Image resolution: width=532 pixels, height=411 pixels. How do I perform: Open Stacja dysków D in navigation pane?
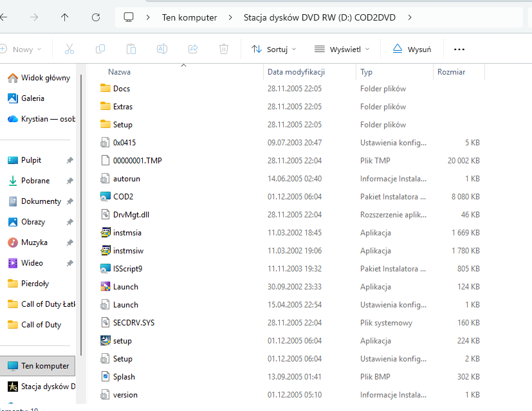[41, 387]
